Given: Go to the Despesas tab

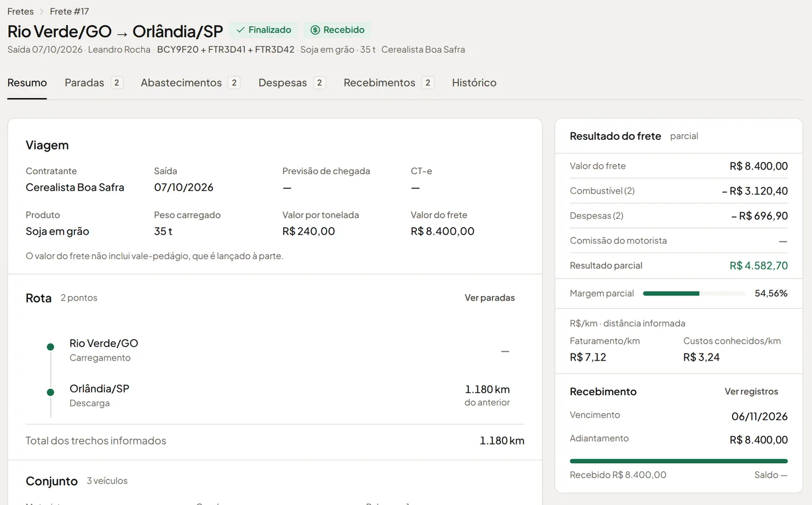Looking at the screenshot, I should point(292,83).
